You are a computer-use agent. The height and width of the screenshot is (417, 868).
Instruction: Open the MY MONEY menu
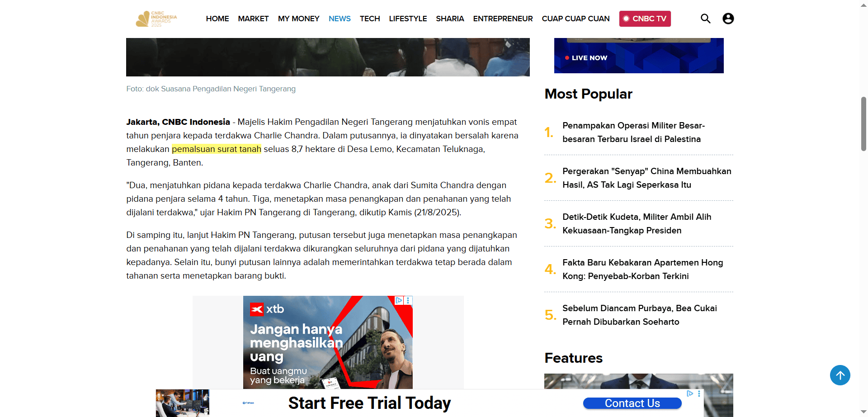tap(298, 19)
